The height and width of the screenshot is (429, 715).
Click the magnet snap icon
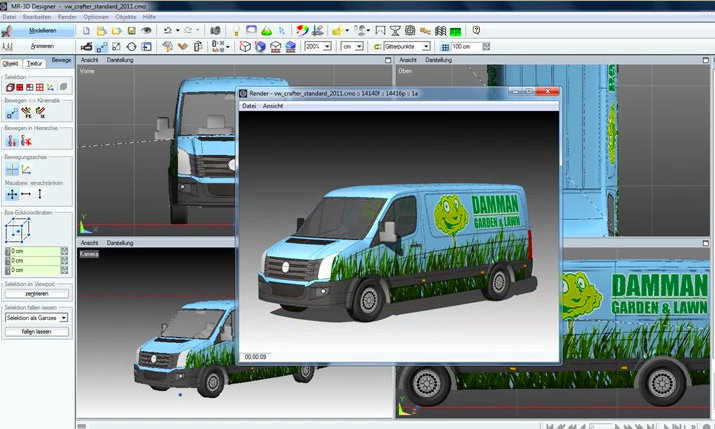(x=377, y=47)
